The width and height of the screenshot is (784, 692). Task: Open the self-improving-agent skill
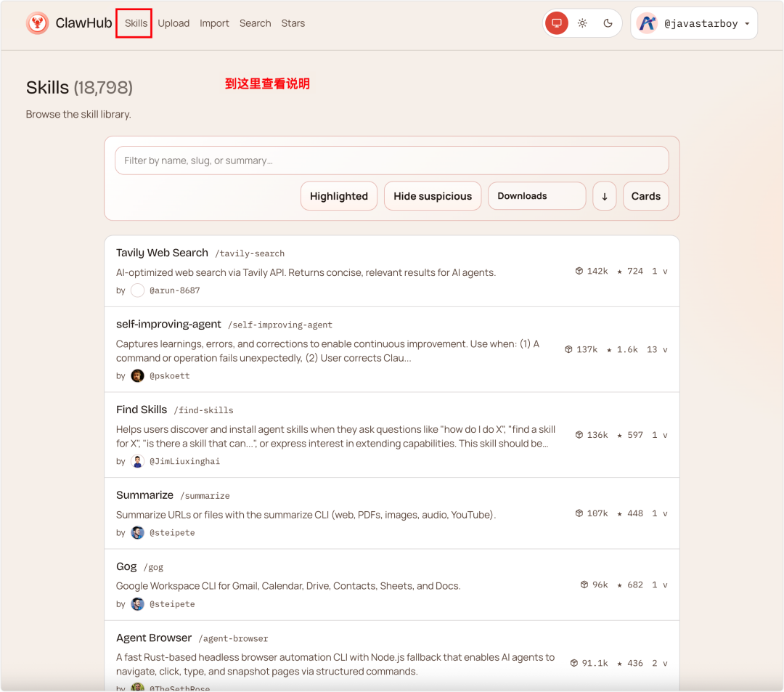pyautogui.click(x=168, y=324)
